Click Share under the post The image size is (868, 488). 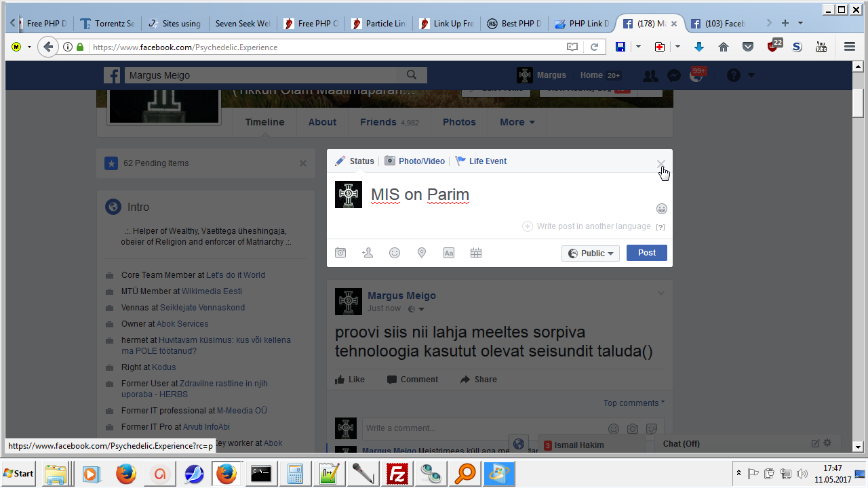pos(478,380)
